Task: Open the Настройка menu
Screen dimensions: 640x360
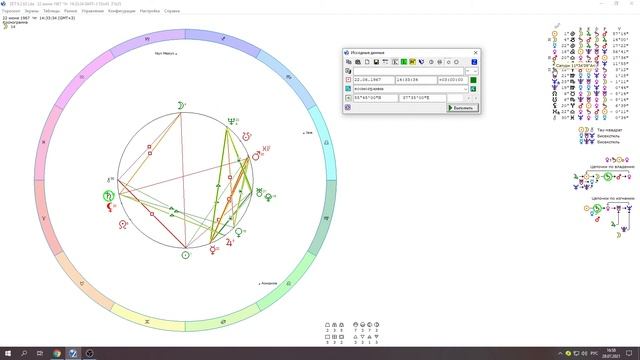Action: click(x=150, y=11)
